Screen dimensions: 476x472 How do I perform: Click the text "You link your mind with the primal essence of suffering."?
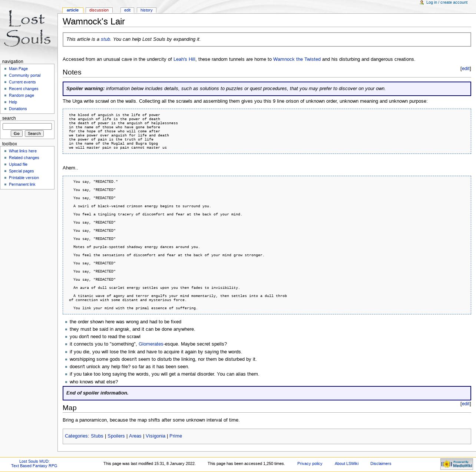pyautogui.click(x=136, y=308)
